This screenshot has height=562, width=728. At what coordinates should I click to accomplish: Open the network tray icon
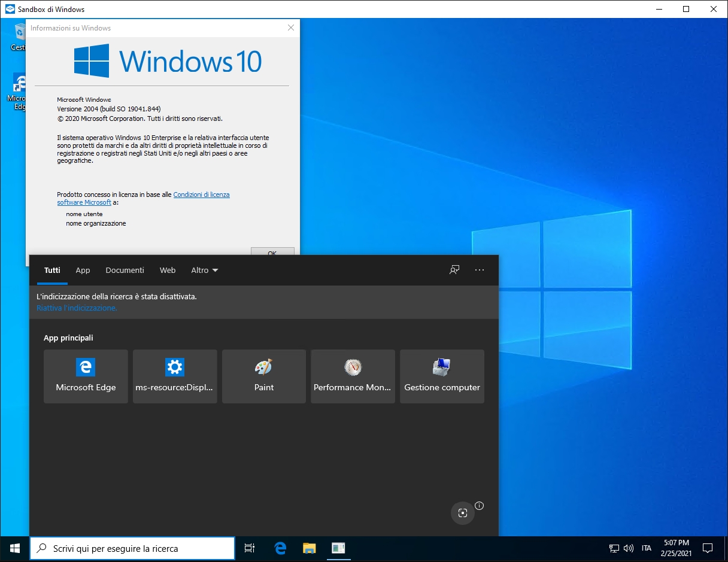coord(614,548)
